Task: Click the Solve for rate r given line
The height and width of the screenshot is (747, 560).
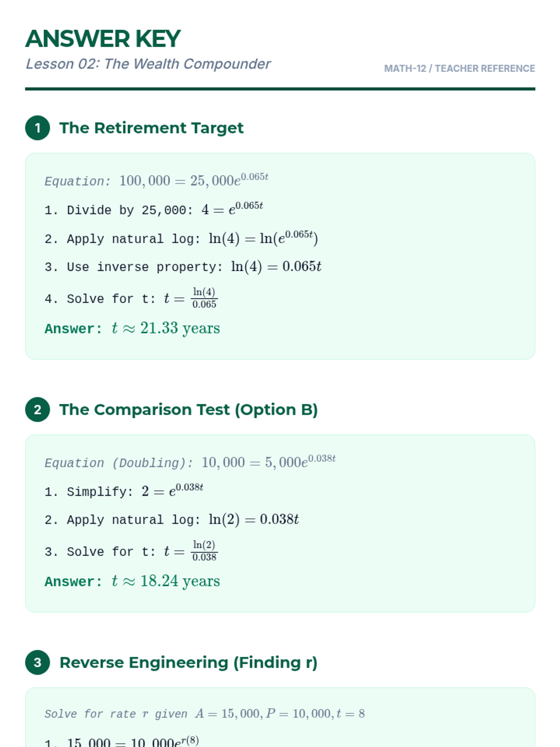Action: coord(204,714)
